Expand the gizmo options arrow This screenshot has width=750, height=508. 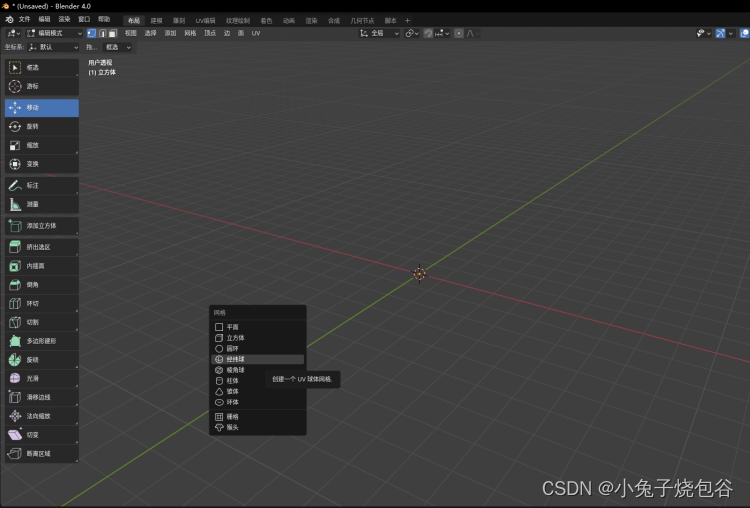731,33
